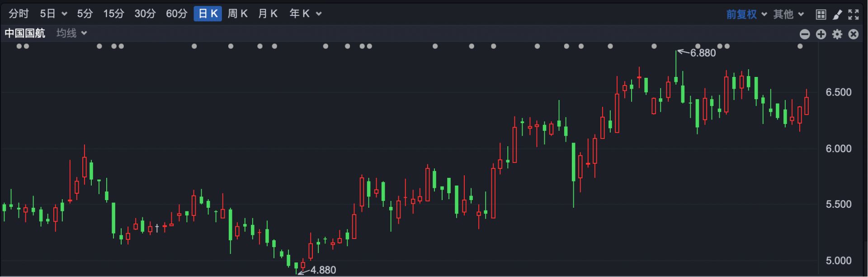Image resolution: width=868 pixels, height=277 pixels.
Task: Click the rightmost event marker dot
Action: coord(800,46)
